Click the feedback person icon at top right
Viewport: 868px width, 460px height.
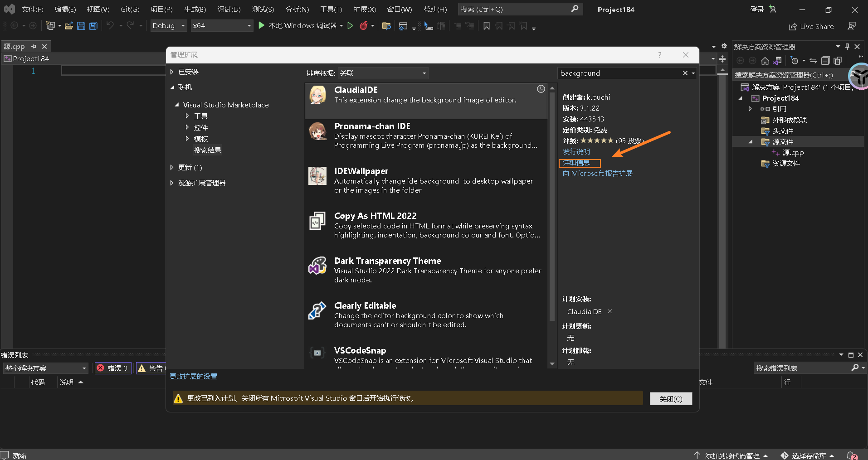click(852, 26)
